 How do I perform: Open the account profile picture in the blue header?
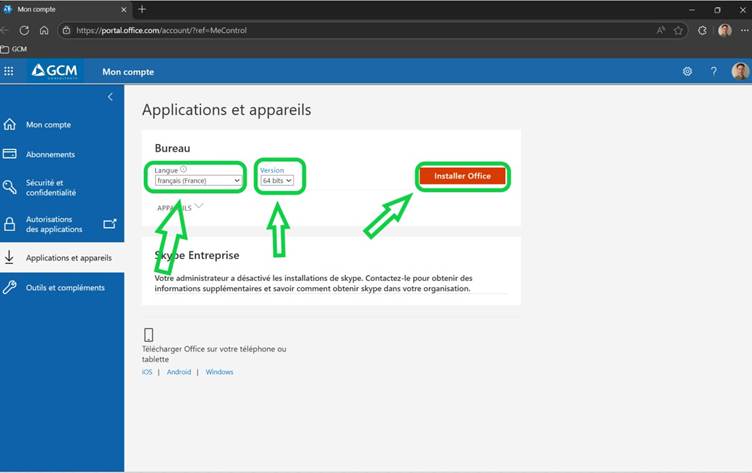pos(740,71)
